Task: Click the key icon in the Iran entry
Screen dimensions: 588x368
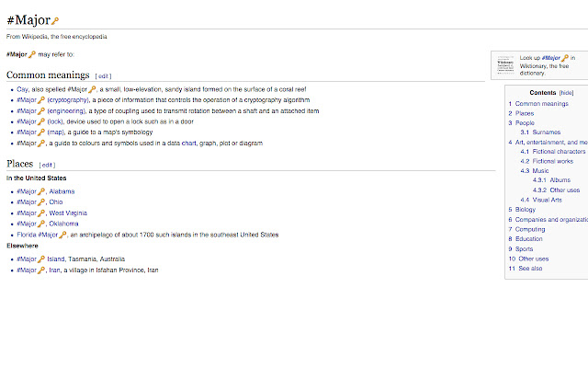Action: pyautogui.click(x=41, y=270)
